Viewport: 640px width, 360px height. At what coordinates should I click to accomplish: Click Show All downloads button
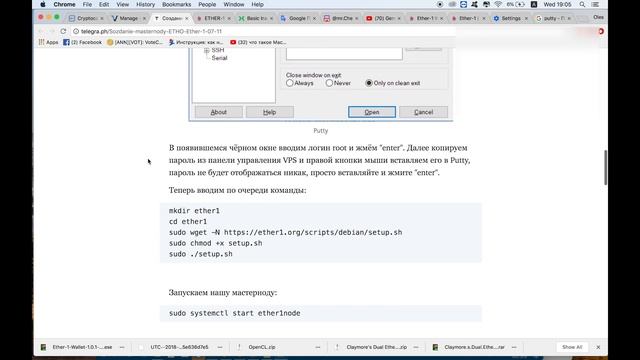[572, 347]
